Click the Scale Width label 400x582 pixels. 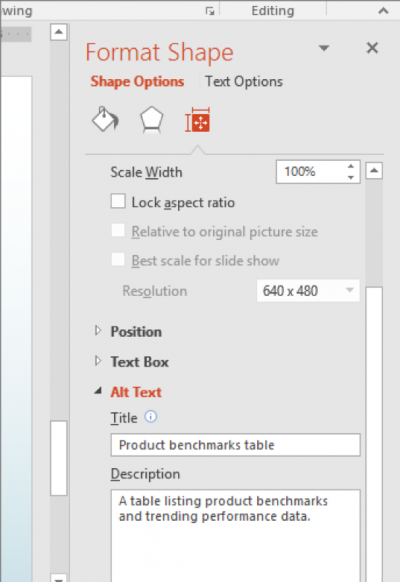147,172
